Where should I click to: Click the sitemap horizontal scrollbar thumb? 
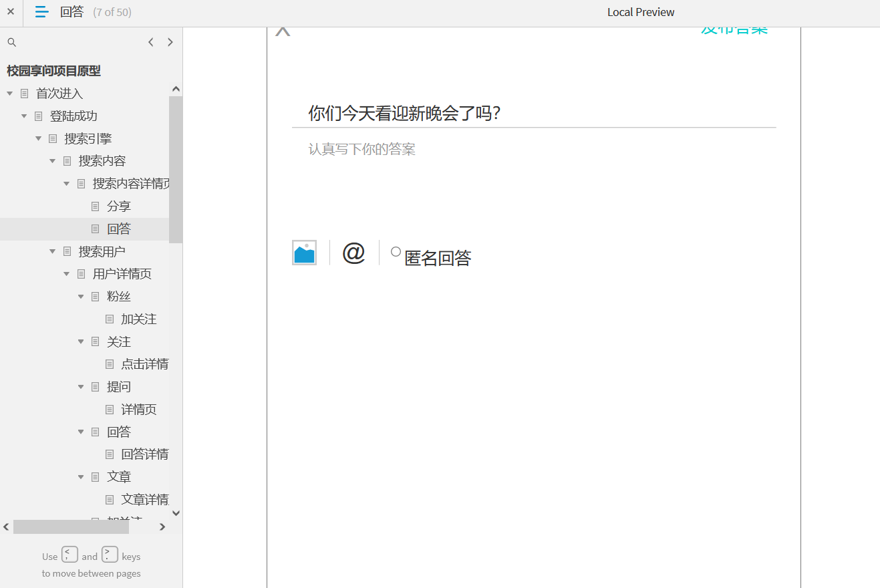[x=71, y=527]
